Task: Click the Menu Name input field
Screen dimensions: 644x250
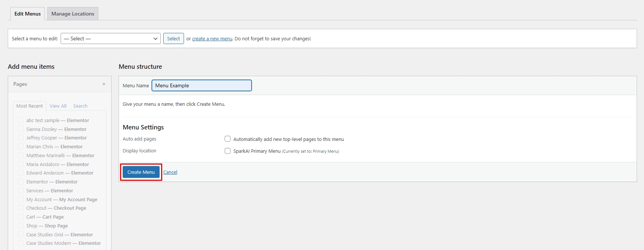Action: tap(201, 85)
